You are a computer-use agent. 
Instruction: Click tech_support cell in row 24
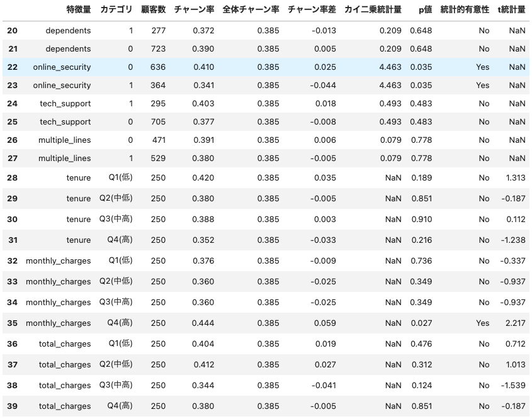(65, 104)
